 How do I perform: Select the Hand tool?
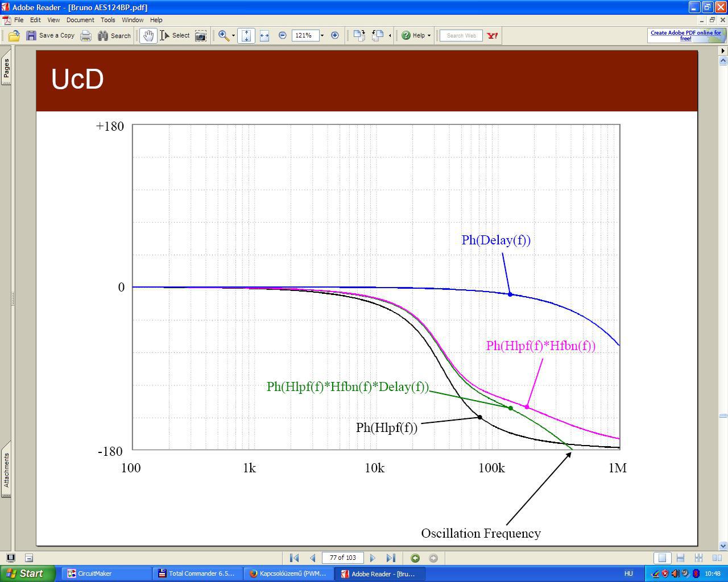pyautogui.click(x=148, y=36)
